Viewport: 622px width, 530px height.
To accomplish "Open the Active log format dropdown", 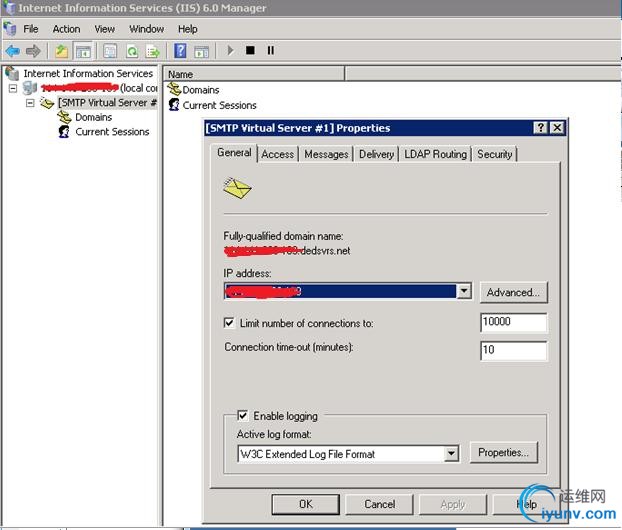I will point(451,454).
